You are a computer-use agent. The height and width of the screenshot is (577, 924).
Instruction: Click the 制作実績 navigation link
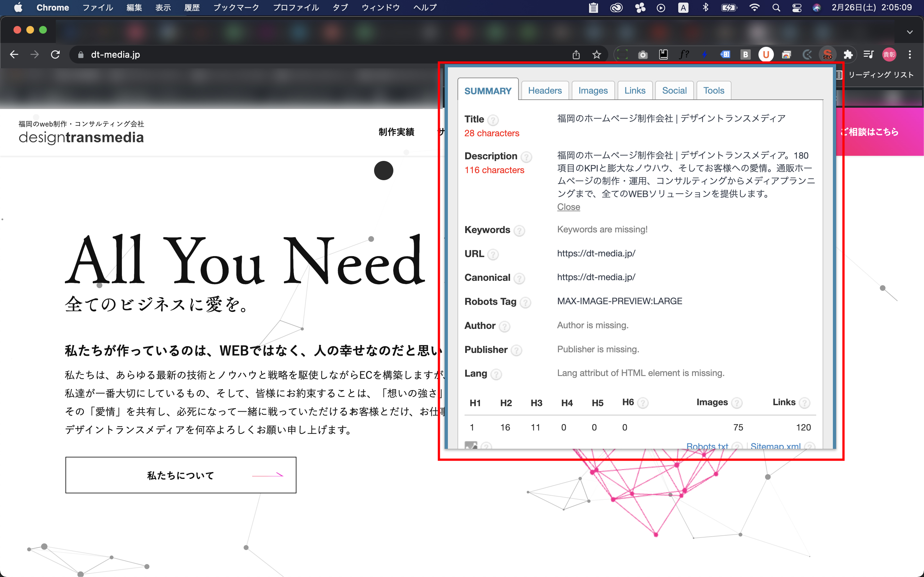pos(396,132)
